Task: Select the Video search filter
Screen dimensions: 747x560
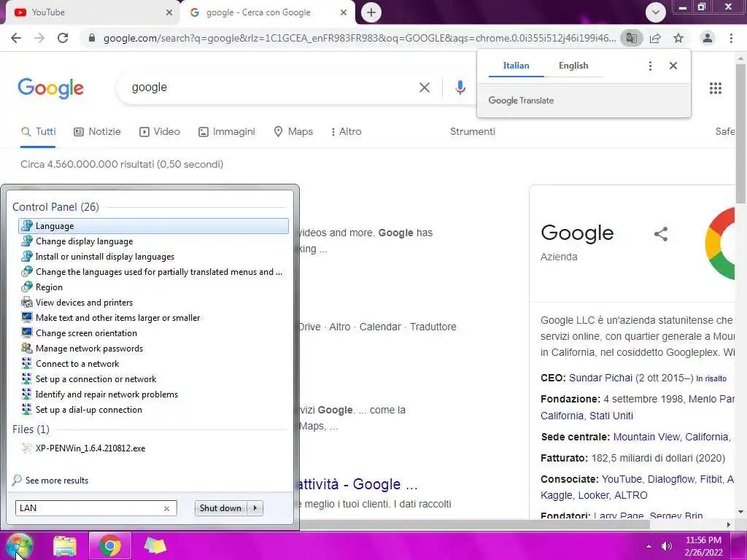Action: 160,132
